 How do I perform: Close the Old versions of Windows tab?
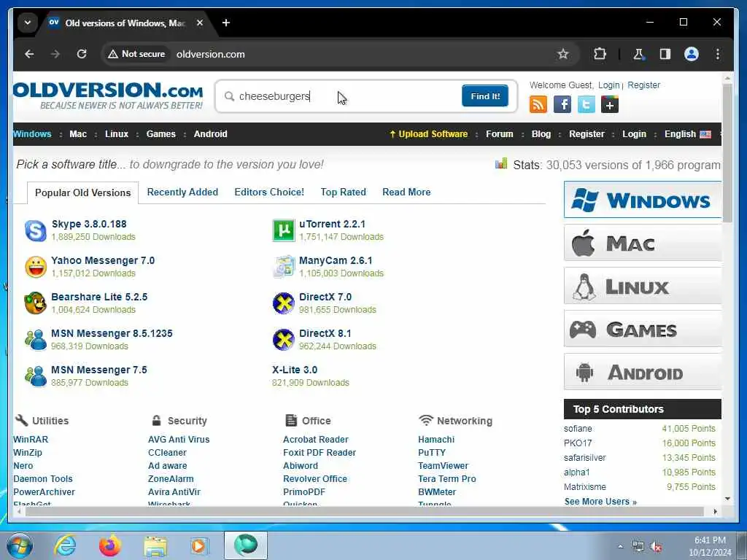tap(200, 23)
